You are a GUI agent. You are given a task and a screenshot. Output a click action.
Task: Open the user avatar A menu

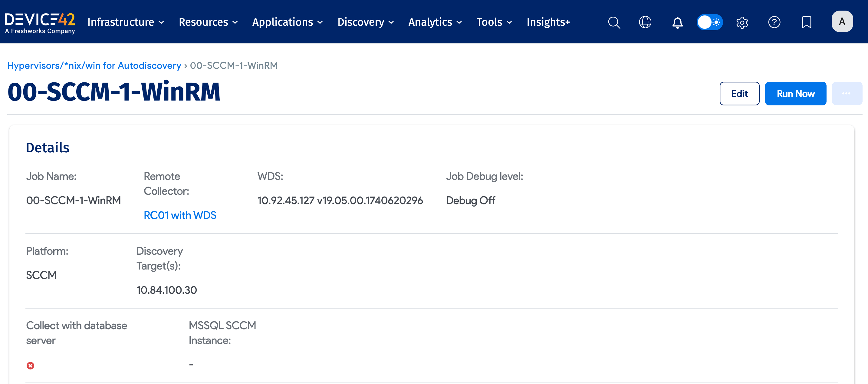[x=842, y=22]
